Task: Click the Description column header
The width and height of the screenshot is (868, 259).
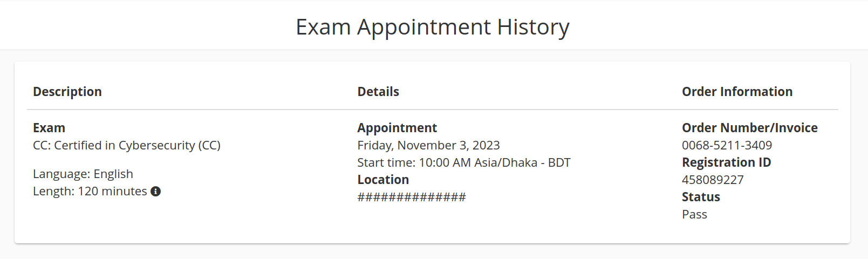Action: [x=67, y=92]
